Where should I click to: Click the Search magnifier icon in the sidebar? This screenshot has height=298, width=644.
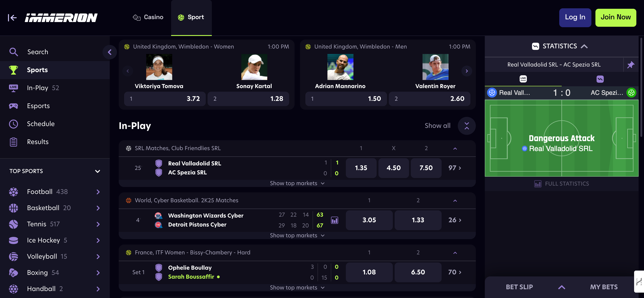click(x=13, y=52)
